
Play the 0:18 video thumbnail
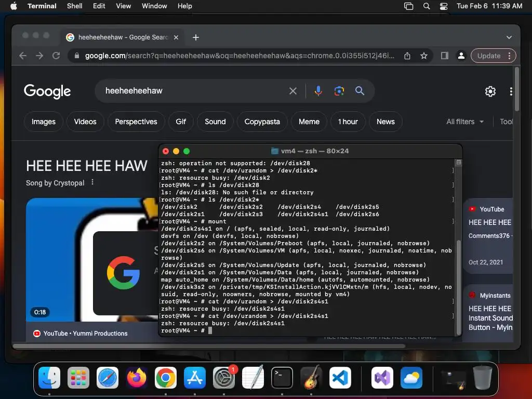(92, 260)
